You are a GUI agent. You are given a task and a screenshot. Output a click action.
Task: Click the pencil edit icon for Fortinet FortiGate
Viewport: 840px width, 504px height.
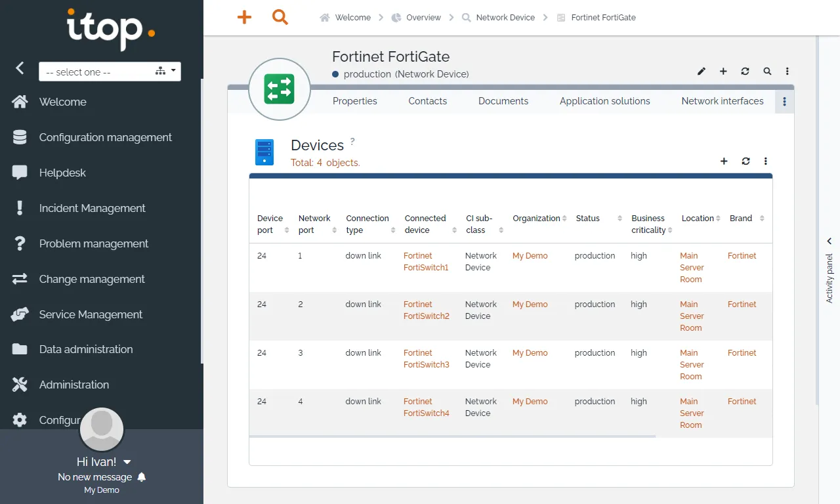(702, 71)
